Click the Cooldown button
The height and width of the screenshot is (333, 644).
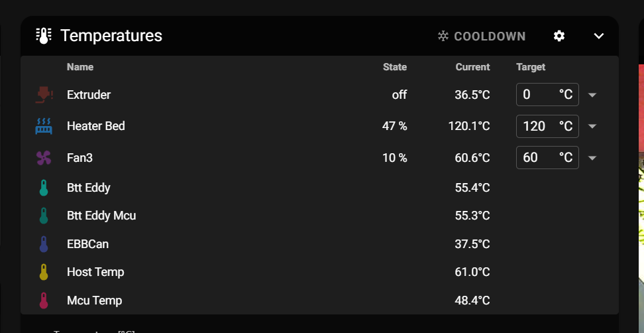[482, 36]
